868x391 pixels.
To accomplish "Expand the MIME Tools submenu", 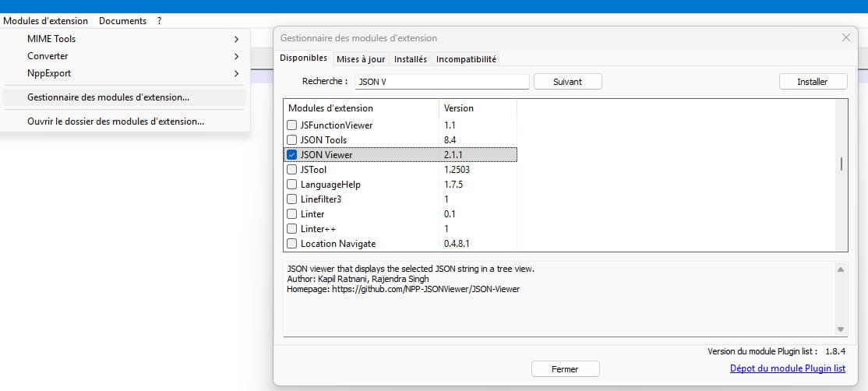I will click(x=124, y=39).
